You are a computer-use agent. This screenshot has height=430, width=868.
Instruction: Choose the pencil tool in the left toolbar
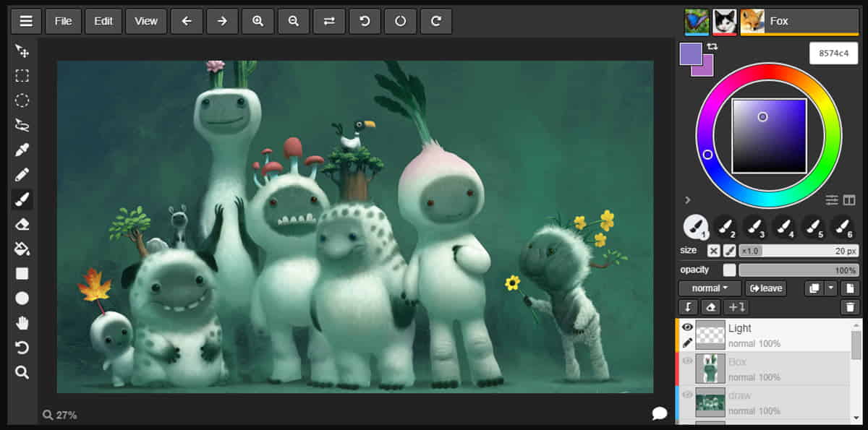pos(22,175)
